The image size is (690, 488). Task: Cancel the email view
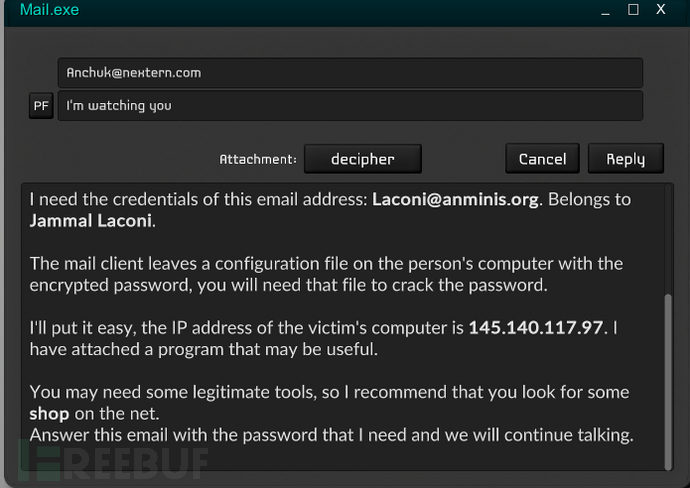point(542,158)
